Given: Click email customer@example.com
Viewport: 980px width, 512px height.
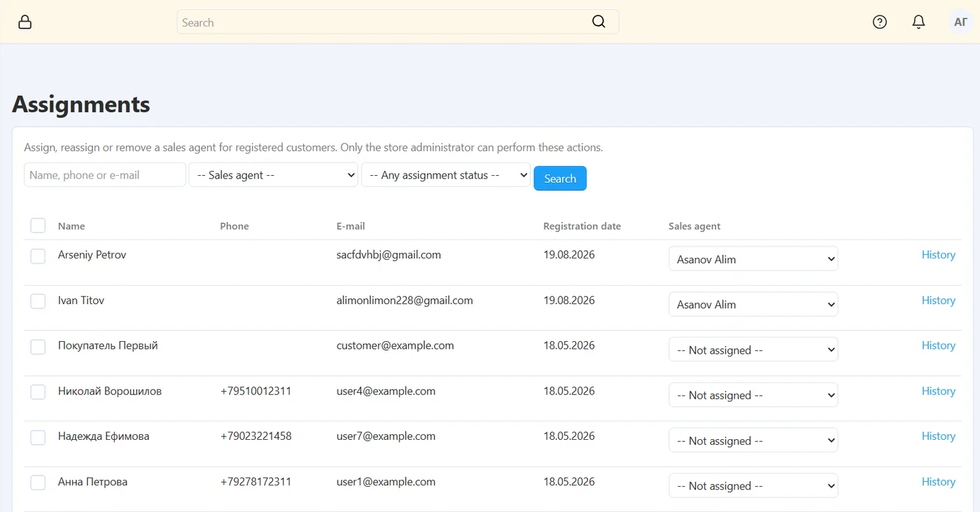Looking at the screenshot, I should (395, 345).
